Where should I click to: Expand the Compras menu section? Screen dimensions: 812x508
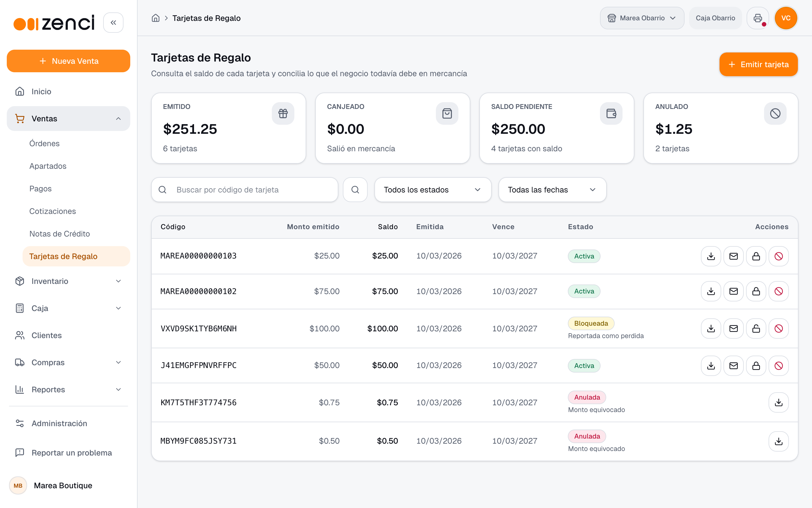coord(69,363)
